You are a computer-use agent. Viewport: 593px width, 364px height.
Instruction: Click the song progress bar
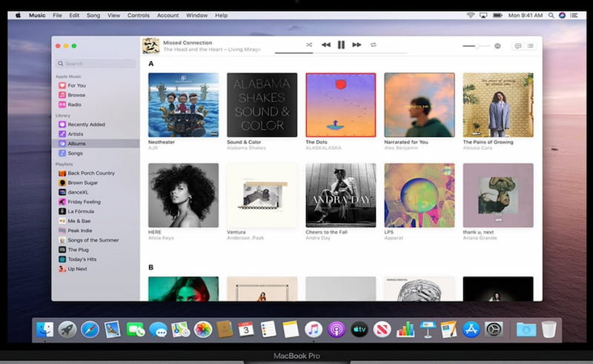[341, 53]
